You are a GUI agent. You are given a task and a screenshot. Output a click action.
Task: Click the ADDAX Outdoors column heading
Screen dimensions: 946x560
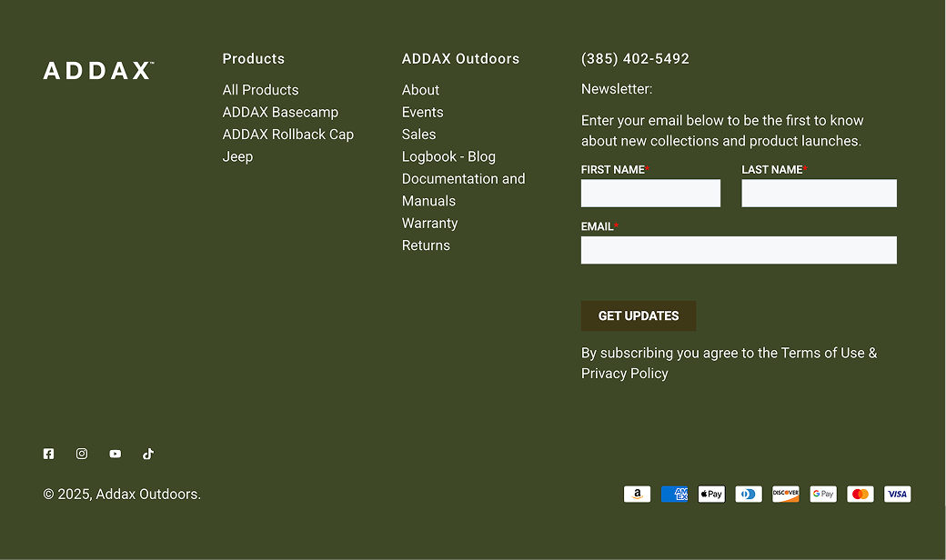pos(461,59)
